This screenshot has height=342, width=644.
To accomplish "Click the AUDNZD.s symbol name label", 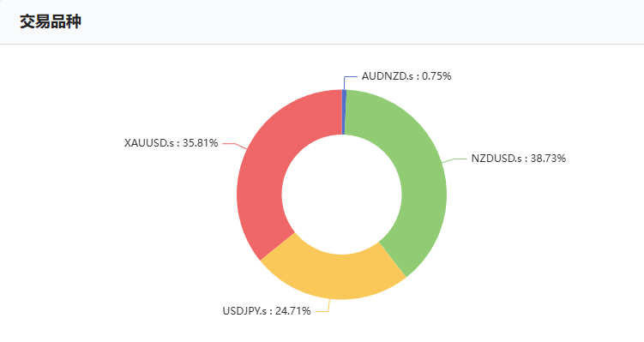I will coord(388,76).
